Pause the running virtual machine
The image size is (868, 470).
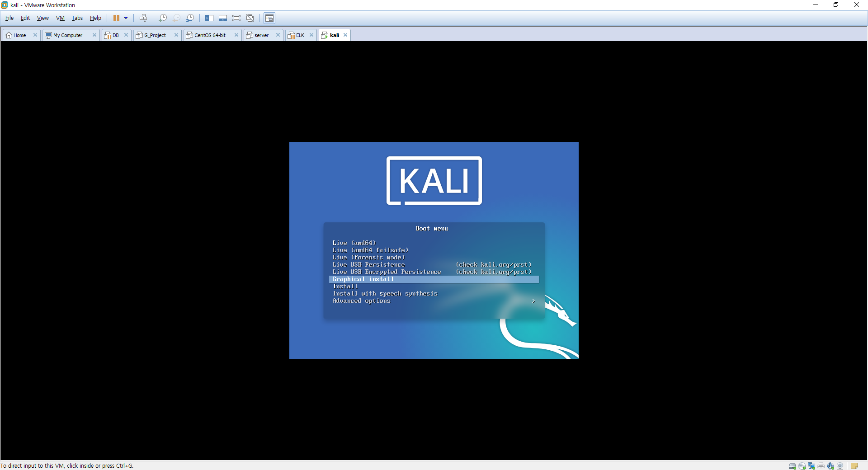coord(116,18)
